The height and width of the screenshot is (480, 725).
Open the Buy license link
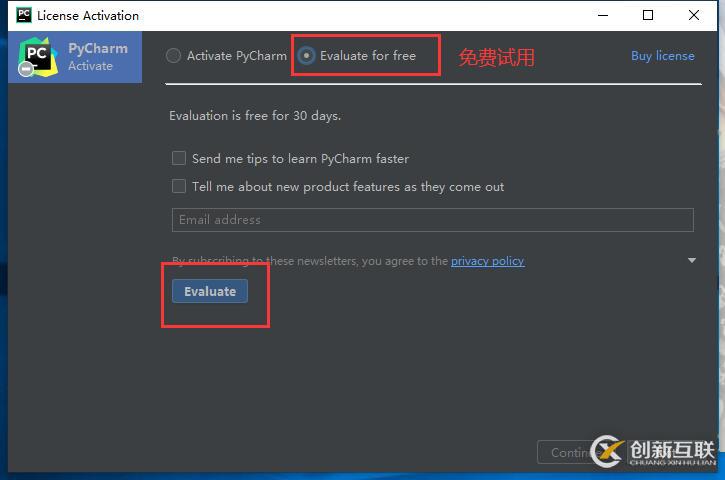coord(663,56)
